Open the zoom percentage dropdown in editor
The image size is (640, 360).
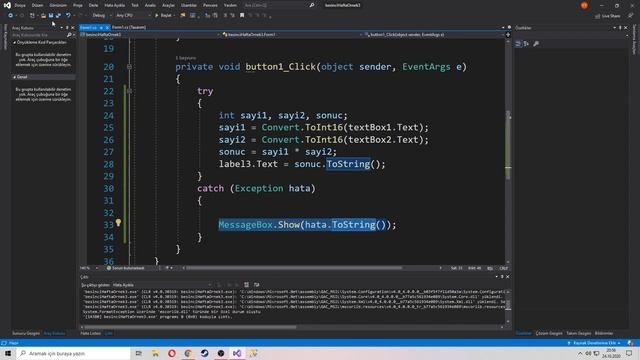(90, 268)
